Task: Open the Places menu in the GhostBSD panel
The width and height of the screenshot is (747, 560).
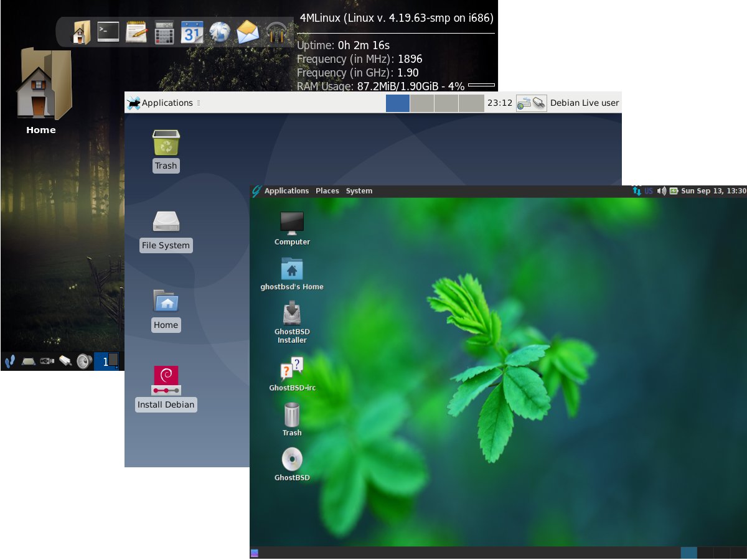Action: pos(327,191)
